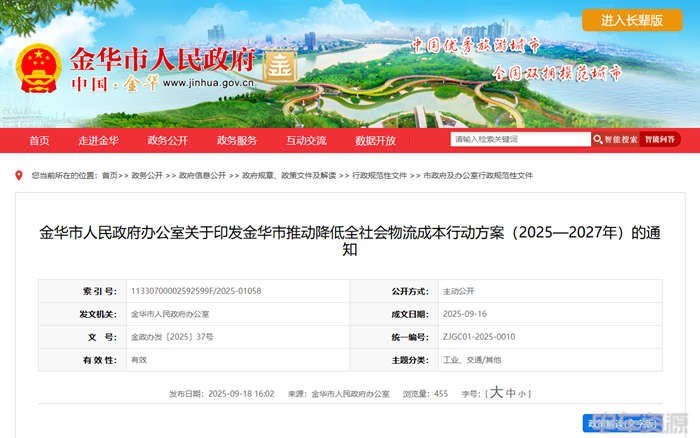Open 数据开放 navigation tab

pos(375,140)
